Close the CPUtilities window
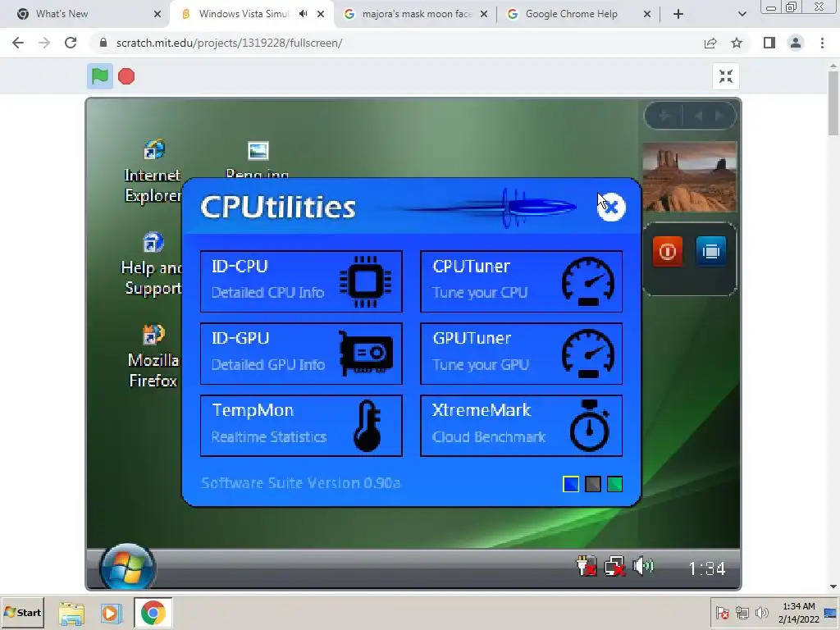This screenshot has width=840, height=630. coord(611,208)
